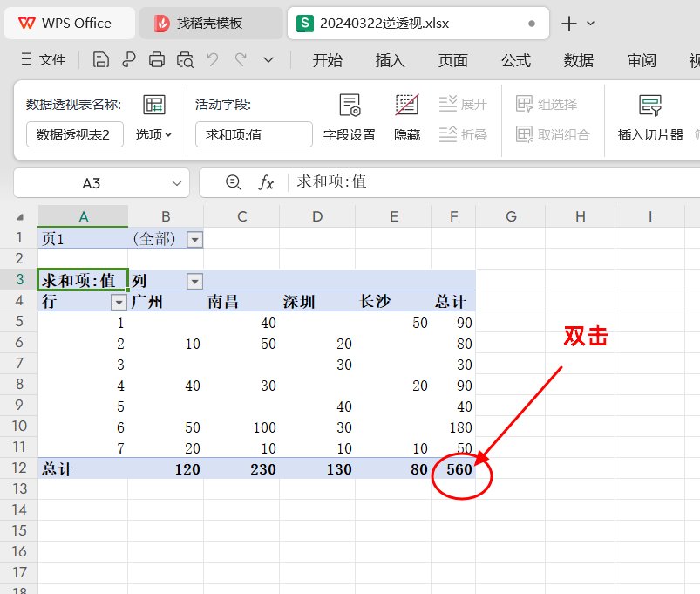Switch to the 插入 ribbon tab
Image resolution: width=700 pixels, height=594 pixels.
coord(390,60)
